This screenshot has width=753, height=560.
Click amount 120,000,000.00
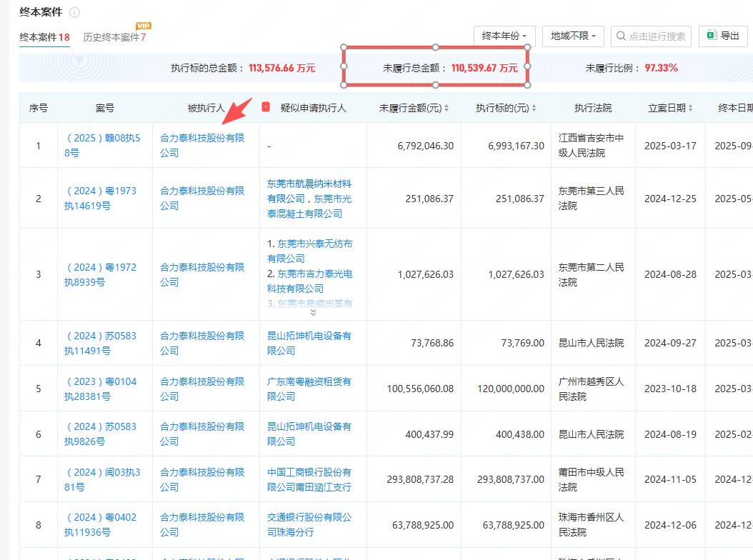511,389
